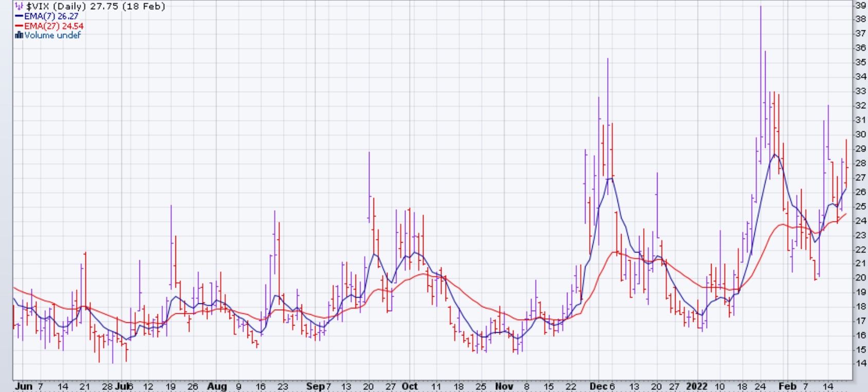The height and width of the screenshot is (392, 868).
Task: Click the Volume bar chart icon
Action: click(x=19, y=36)
